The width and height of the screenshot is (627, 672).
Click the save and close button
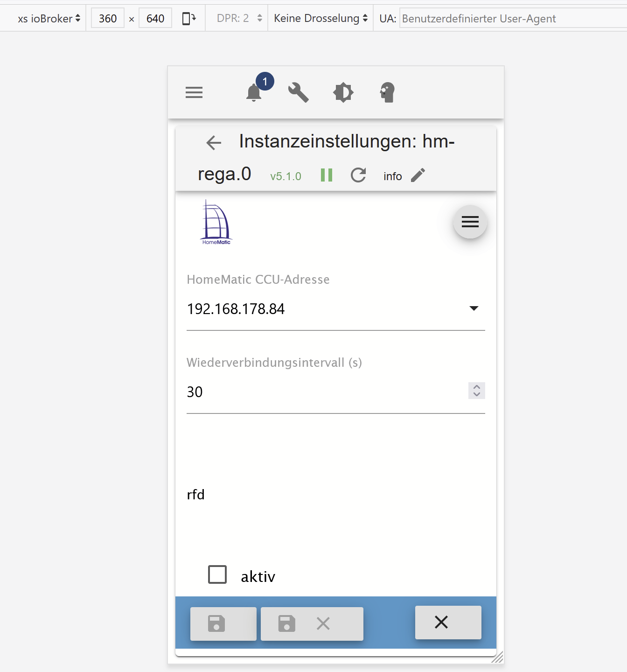(x=312, y=623)
